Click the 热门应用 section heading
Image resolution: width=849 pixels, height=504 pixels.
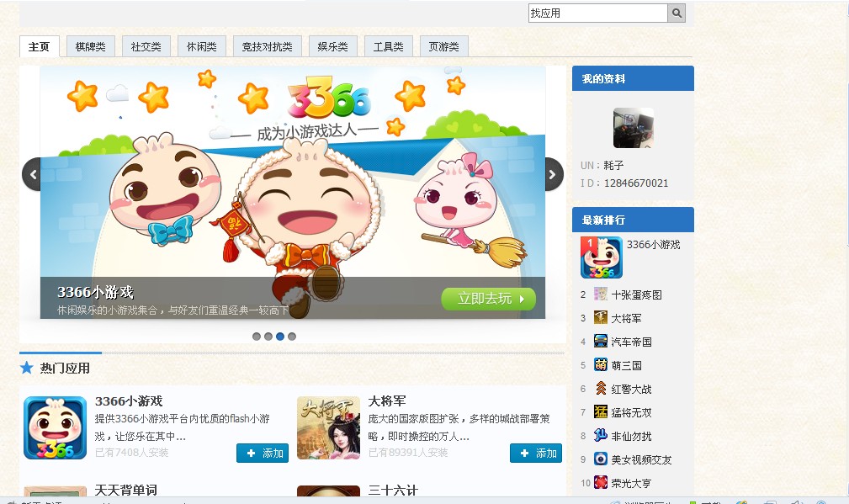click(x=65, y=369)
